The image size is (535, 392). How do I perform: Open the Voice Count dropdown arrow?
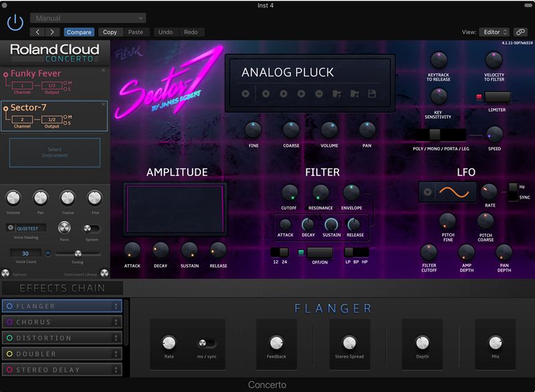point(47,253)
